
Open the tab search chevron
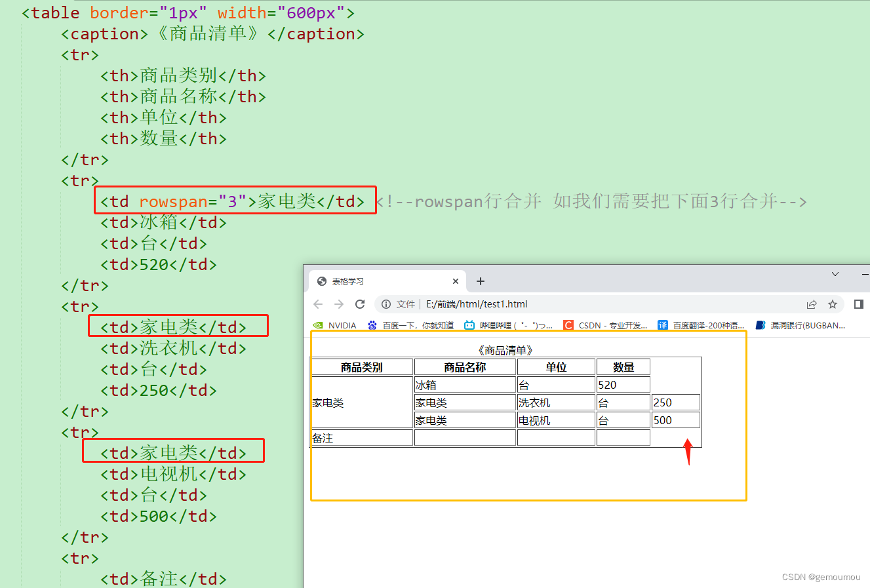[835, 274]
